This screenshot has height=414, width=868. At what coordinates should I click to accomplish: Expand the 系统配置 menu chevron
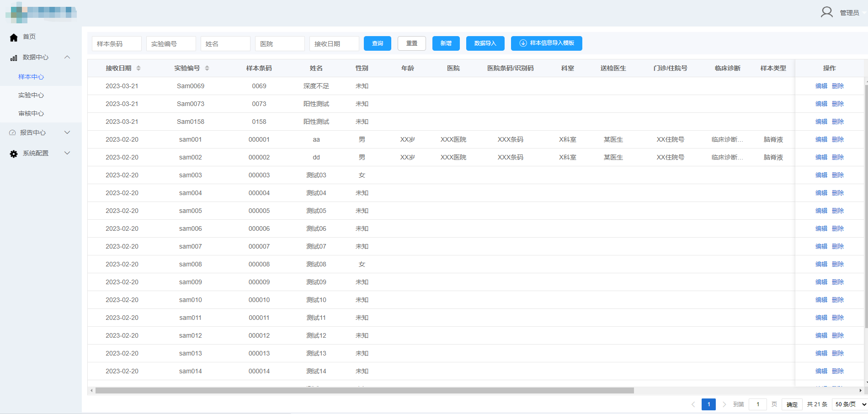click(67, 153)
